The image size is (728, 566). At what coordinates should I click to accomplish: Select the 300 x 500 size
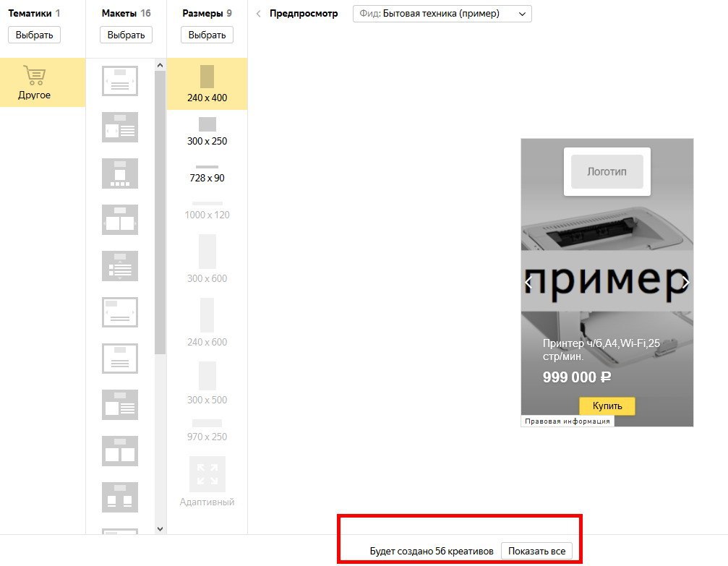[207, 384]
